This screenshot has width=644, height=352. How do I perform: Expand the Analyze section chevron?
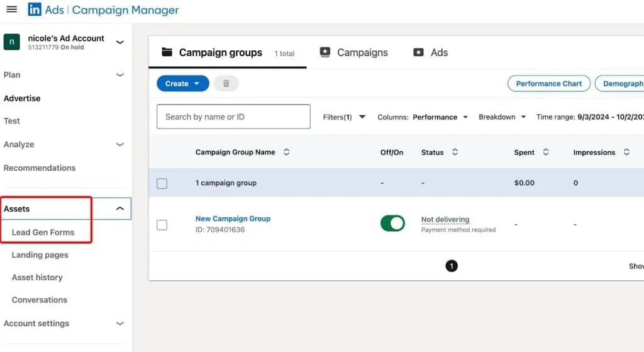120,144
